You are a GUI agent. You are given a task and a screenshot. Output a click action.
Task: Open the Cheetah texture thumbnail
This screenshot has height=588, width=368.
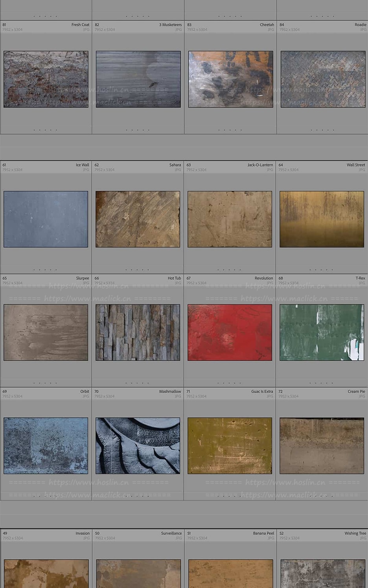(x=231, y=79)
